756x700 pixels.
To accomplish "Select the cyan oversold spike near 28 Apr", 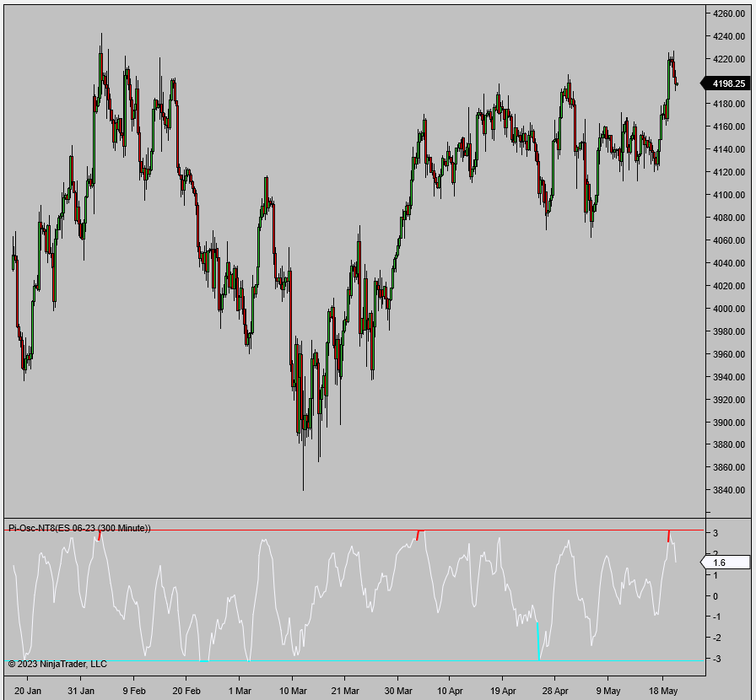I will pos(537,639).
